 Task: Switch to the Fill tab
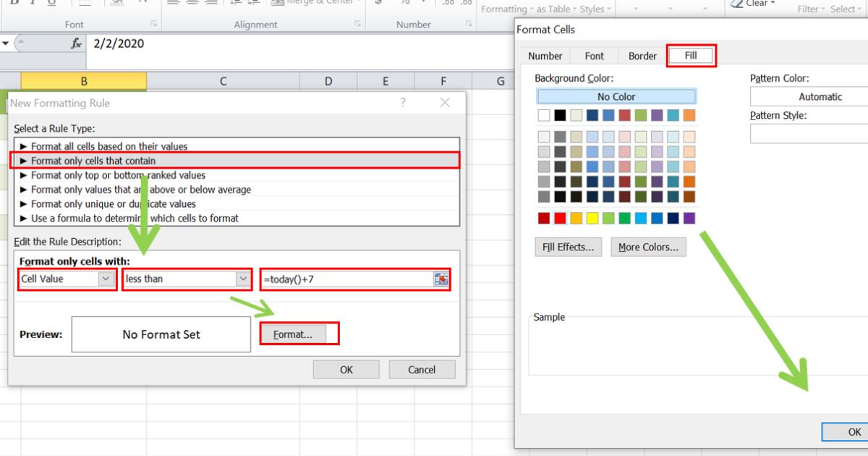(691, 55)
